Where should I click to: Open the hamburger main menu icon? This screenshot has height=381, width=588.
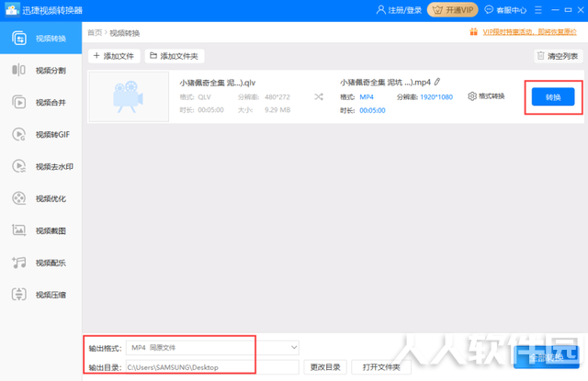click(x=538, y=10)
